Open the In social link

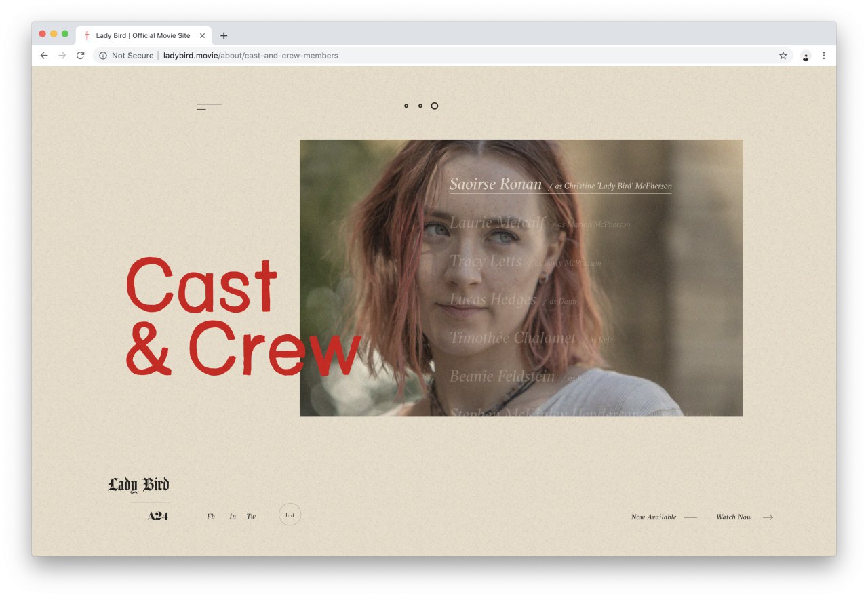tap(233, 517)
